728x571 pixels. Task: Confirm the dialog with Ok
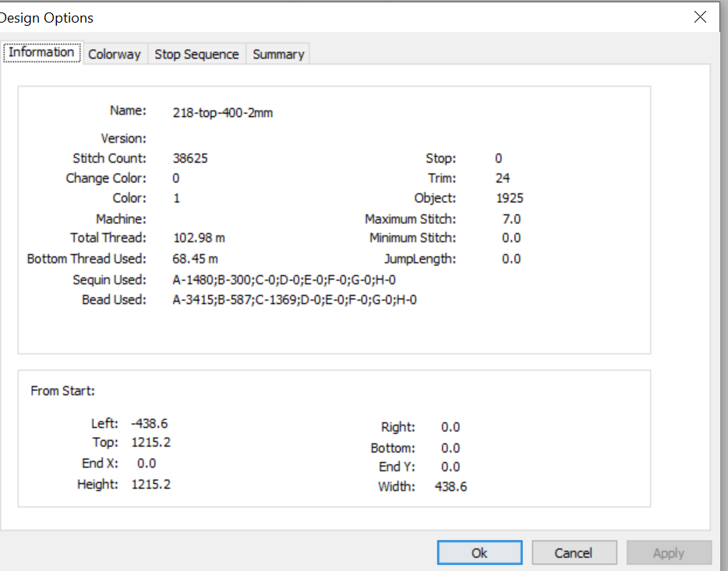click(x=479, y=552)
